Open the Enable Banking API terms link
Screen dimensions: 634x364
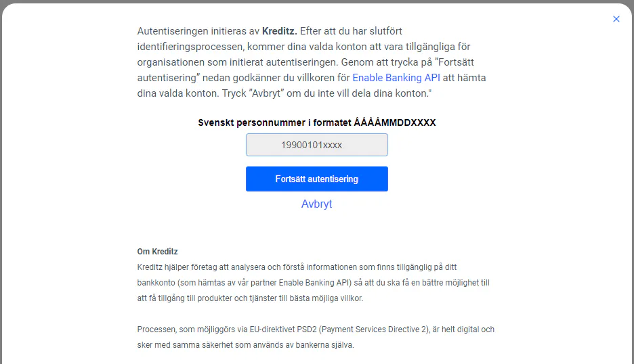396,78
